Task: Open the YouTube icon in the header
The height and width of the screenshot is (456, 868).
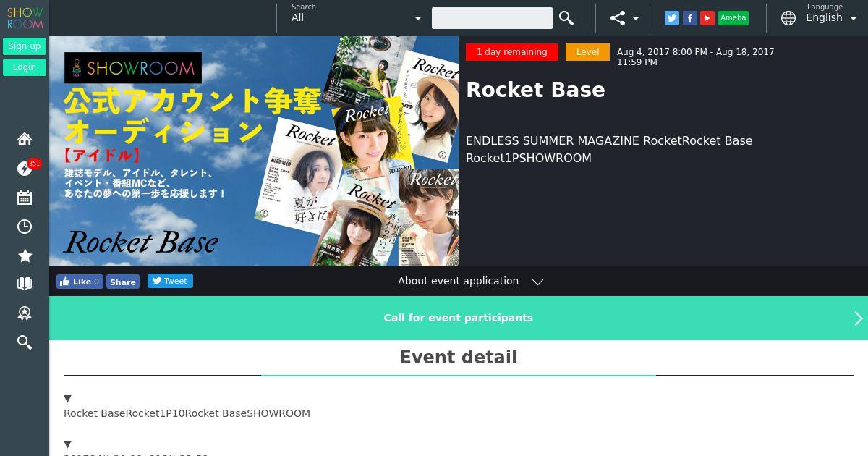Action: click(707, 18)
